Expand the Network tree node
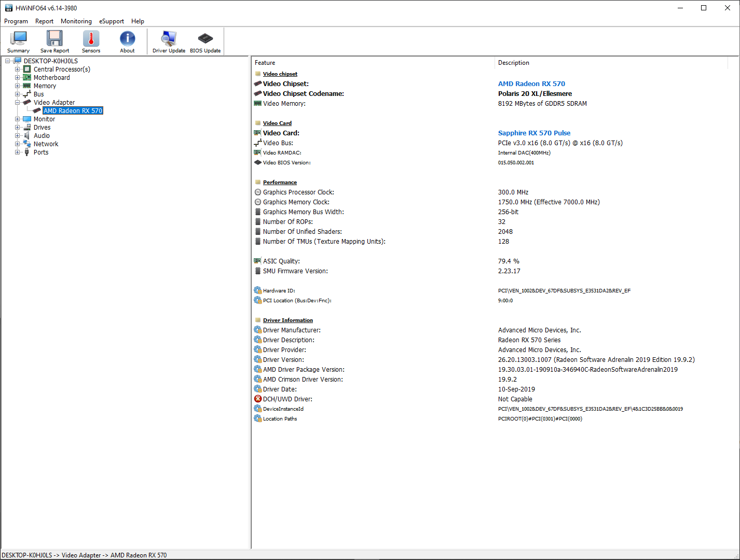The image size is (740, 560). tap(17, 144)
